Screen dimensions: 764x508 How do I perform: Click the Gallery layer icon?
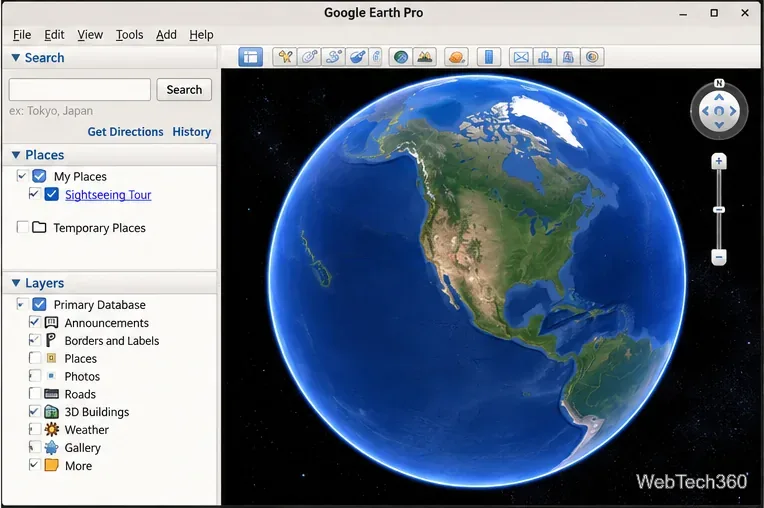click(51, 448)
